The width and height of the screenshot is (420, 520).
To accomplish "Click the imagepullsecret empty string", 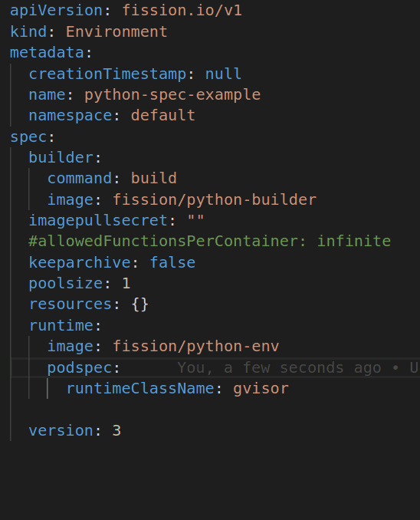I will (195, 219).
